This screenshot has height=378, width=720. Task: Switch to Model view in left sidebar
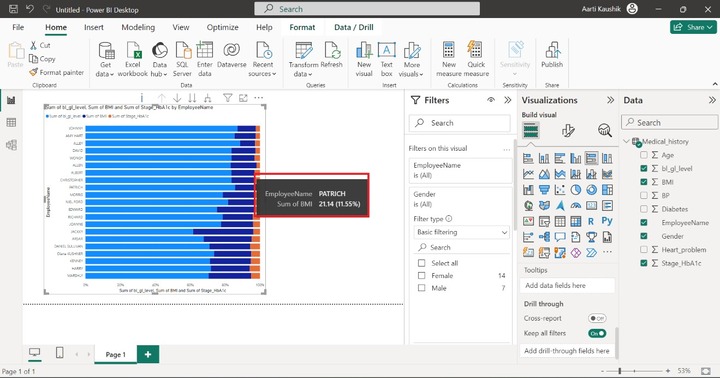(11, 145)
